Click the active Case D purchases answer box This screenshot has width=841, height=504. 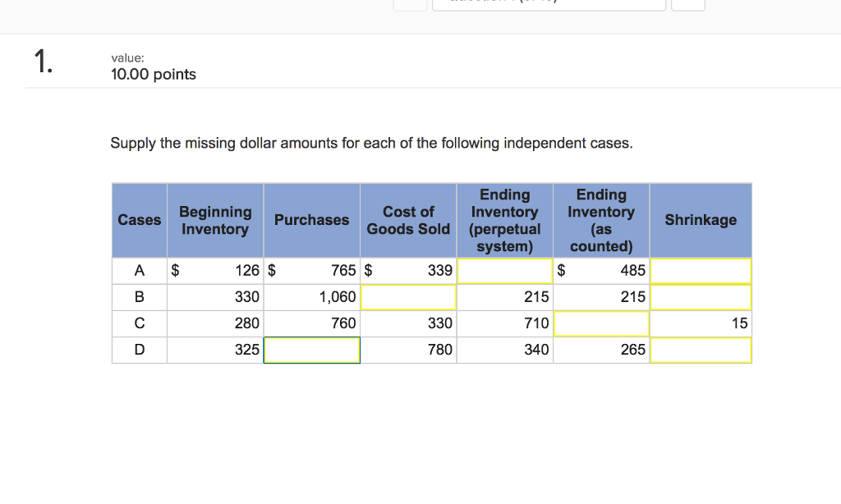(x=311, y=349)
